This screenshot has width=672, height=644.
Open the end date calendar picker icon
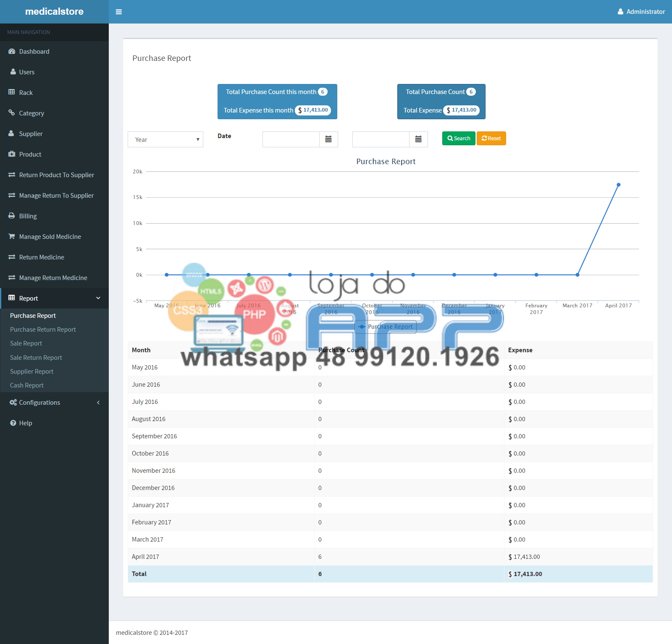418,139
